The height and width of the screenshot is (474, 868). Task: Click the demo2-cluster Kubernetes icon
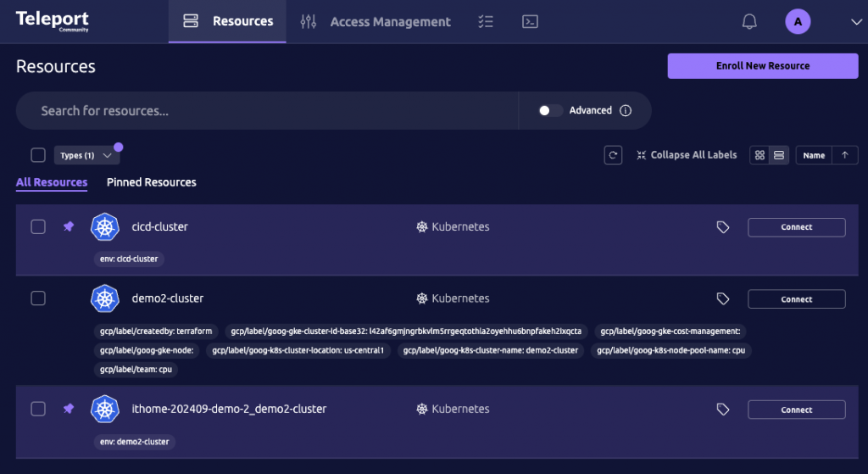coord(104,298)
